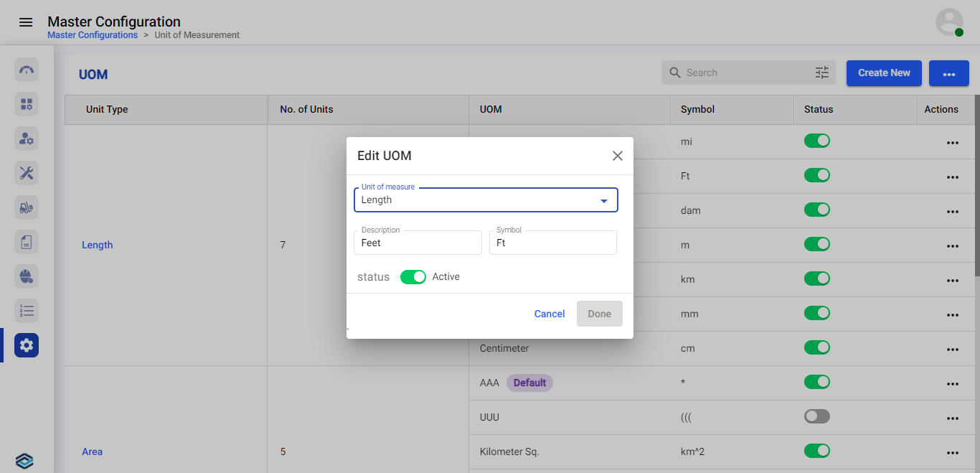The image size is (980, 473).
Task: Open the numbered list sidebar icon
Action: (27, 311)
